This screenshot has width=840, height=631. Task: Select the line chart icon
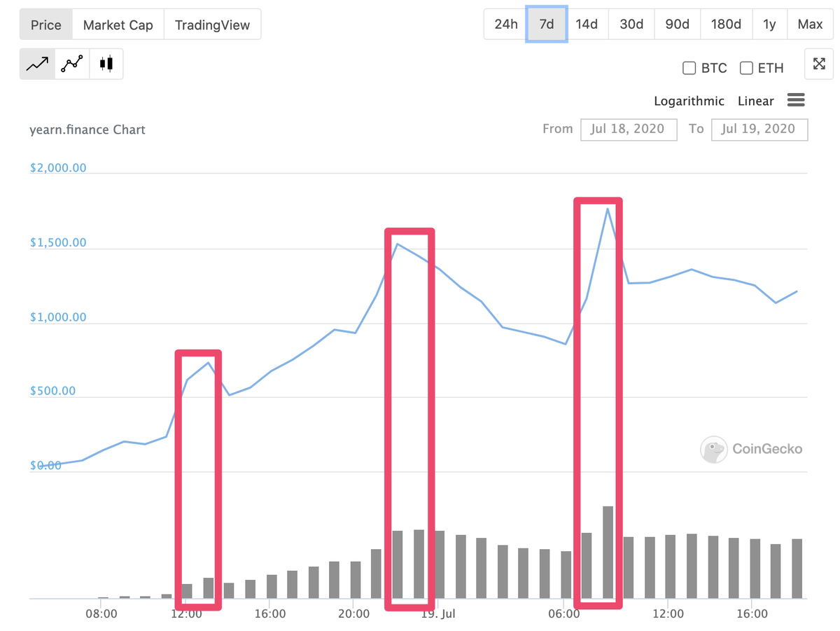[x=37, y=64]
